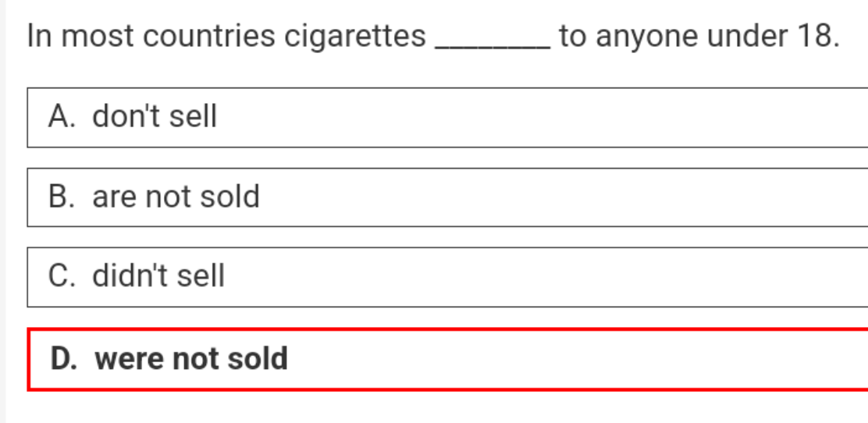Click the letter C. label
The width and height of the screenshot is (868, 423).
[62, 276]
